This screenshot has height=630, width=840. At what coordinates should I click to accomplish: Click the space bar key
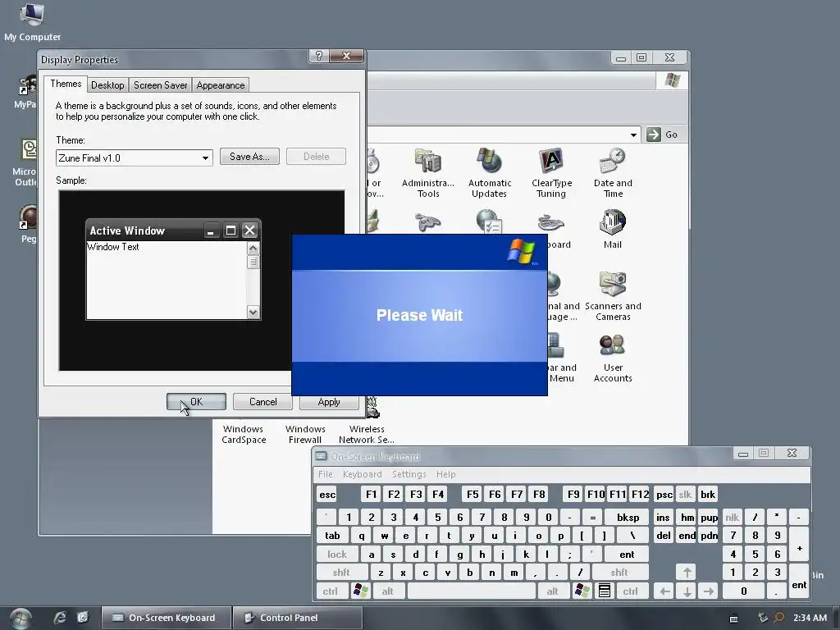coord(472,591)
